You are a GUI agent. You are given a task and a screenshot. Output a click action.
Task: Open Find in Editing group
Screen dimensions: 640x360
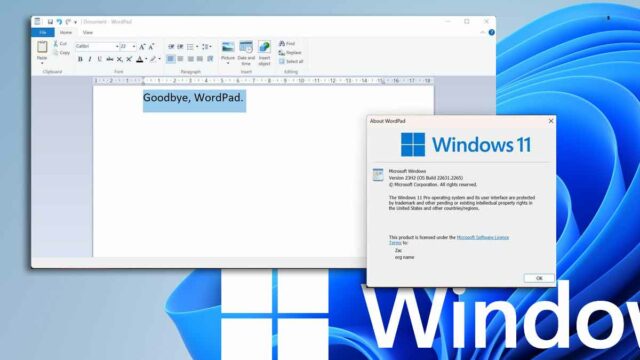[287, 43]
